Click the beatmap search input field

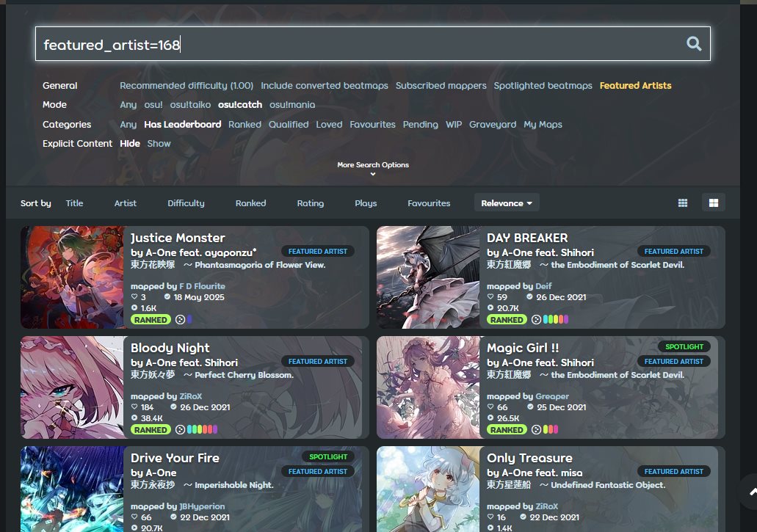373,44
